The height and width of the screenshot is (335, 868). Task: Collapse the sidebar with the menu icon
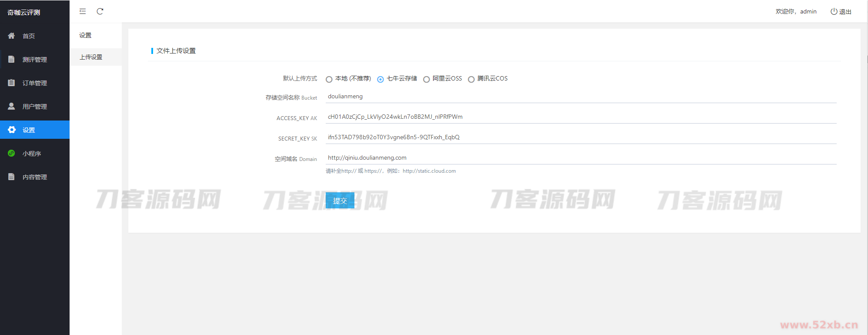tap(83, 11)
